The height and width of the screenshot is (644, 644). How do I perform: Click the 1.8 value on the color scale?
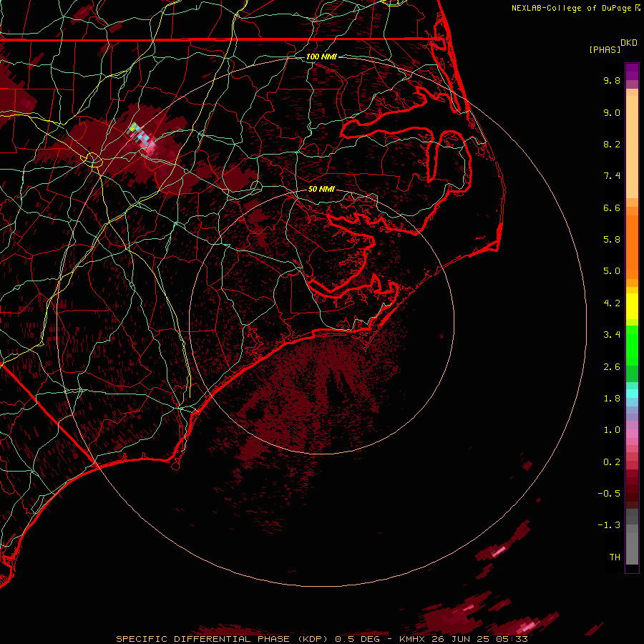click(x=612, y=399)
